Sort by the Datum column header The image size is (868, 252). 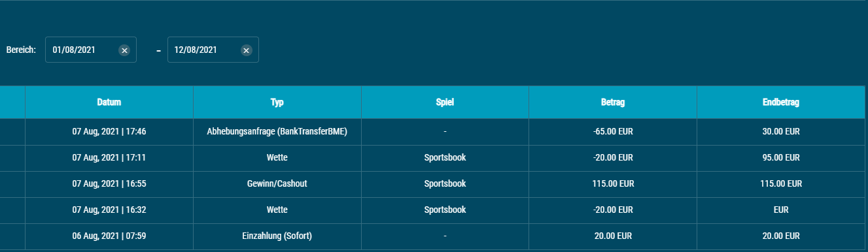(109, 102)
